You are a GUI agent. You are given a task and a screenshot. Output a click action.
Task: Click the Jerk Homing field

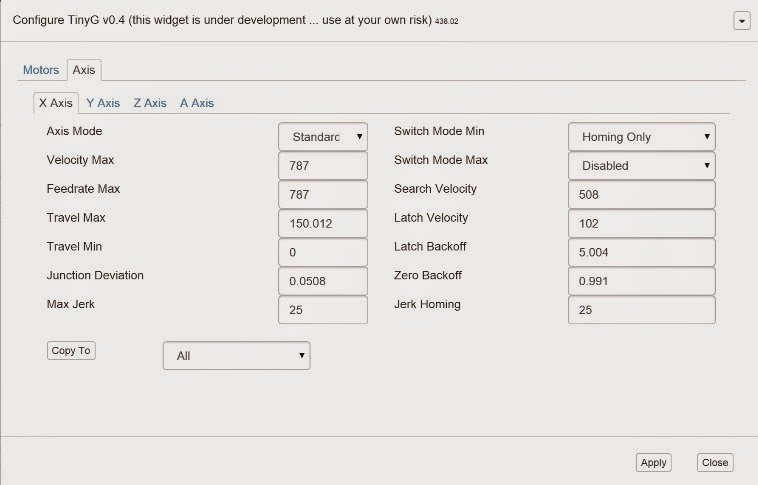pyautogui.click(x=641, y=311)
